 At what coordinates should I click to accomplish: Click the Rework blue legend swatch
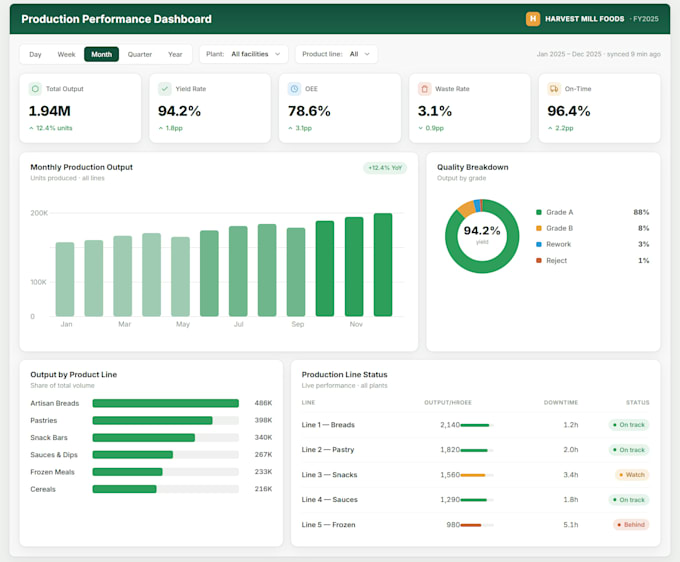[x=539, y=244]
